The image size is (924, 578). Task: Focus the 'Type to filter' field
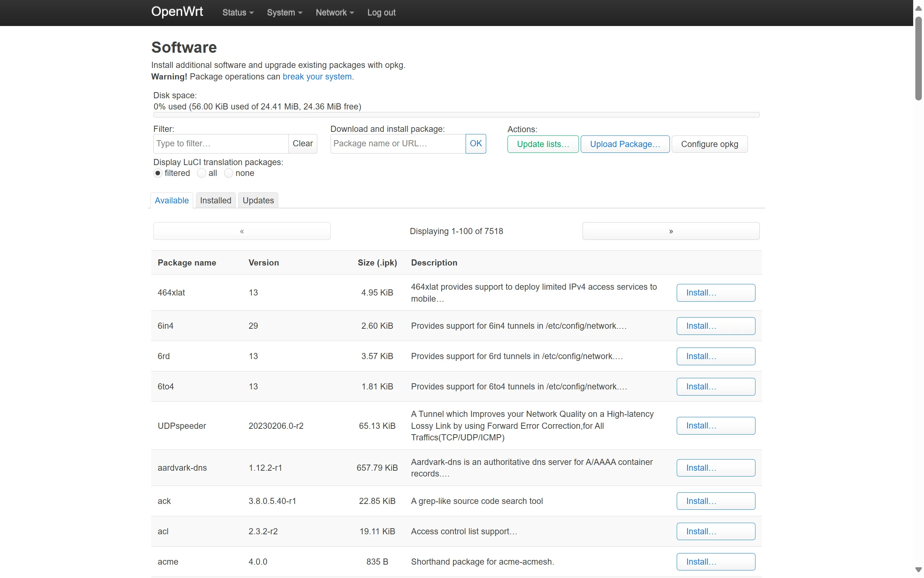click(x=221, y=143)
